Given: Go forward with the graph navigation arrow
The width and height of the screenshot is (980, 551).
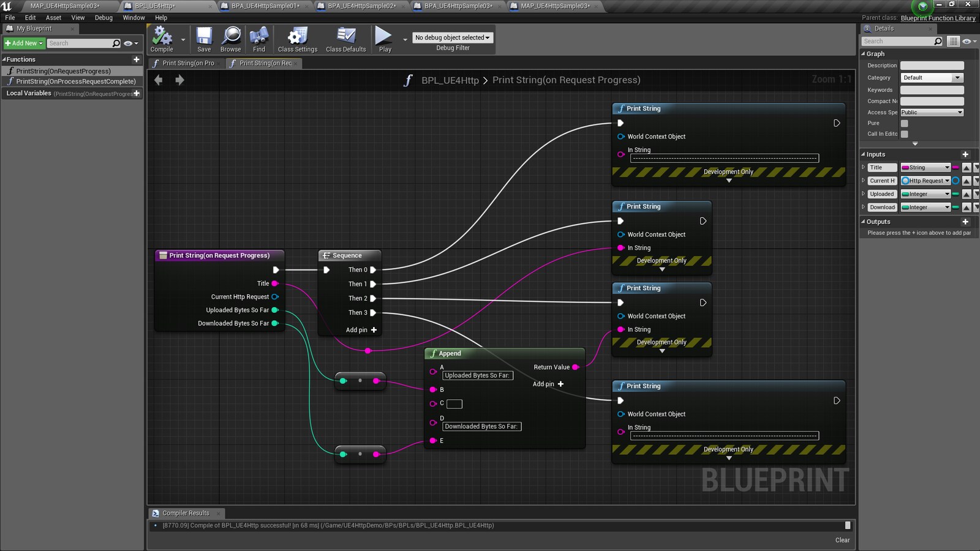Looking at the screenshot, I should tap(179, 80).
